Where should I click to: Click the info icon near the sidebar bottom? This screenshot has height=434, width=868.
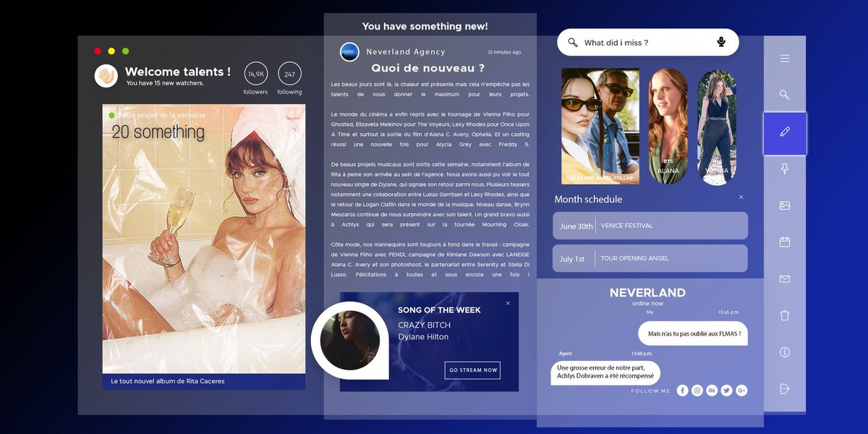785,352
